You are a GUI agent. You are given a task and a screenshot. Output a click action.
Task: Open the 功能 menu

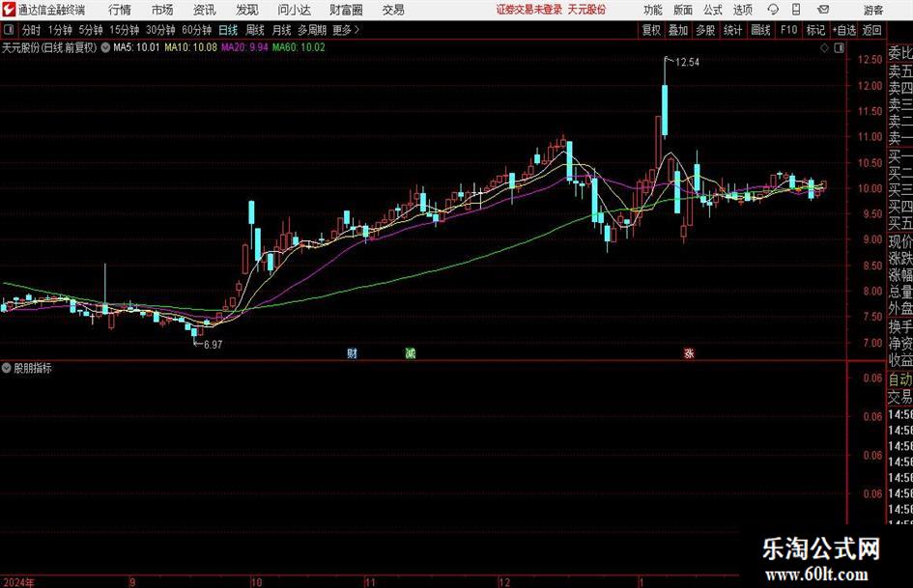point(653,10)
